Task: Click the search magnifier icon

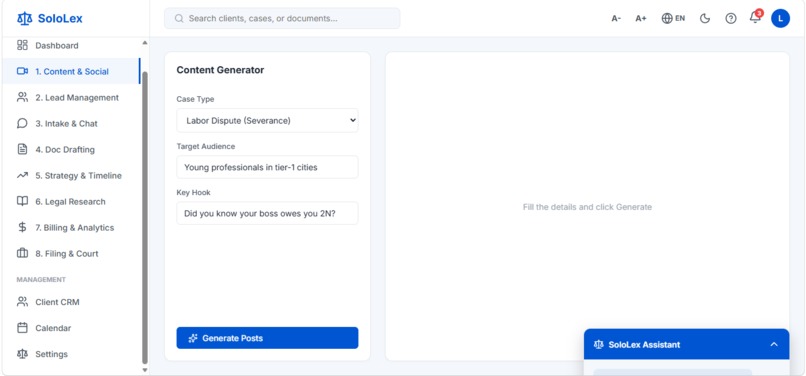Action: tap(179, 19)
